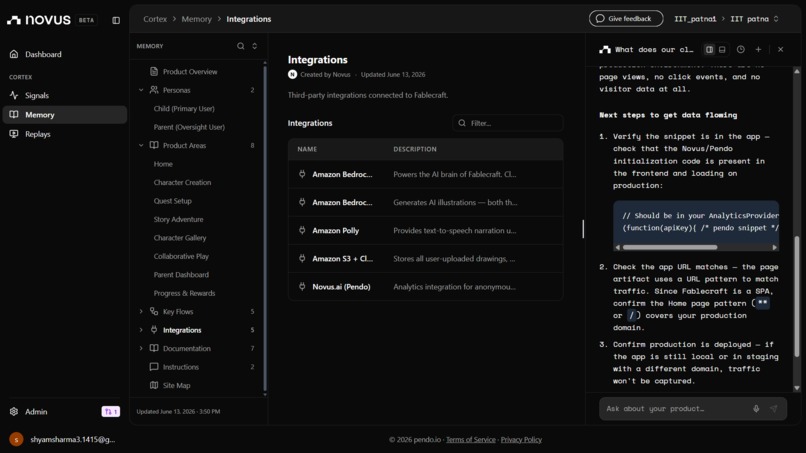Click the Admin notification badge
This screenshot has width=806, height=453.
pos(111,411)
